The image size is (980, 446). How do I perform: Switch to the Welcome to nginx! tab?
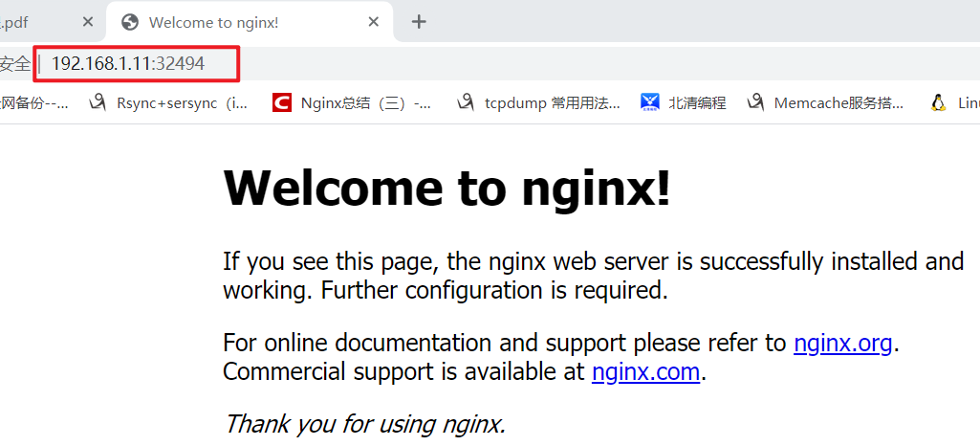coord(250,23)
